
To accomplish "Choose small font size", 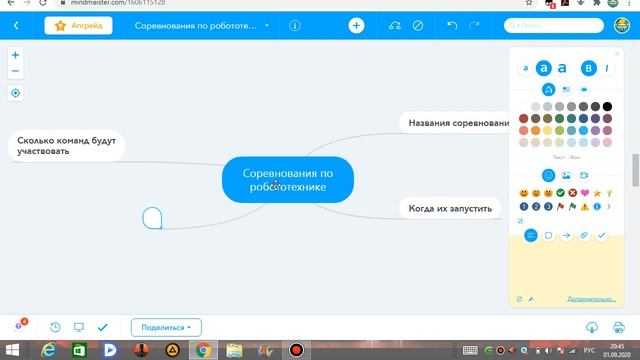I will pyautogui.click(x=525, y=68).
